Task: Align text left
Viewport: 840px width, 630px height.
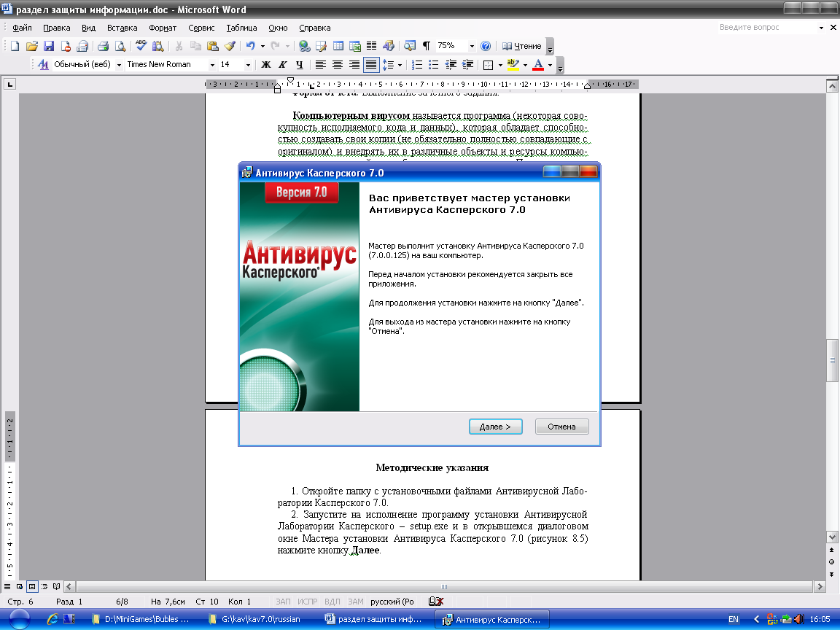Action: [320, 65]
